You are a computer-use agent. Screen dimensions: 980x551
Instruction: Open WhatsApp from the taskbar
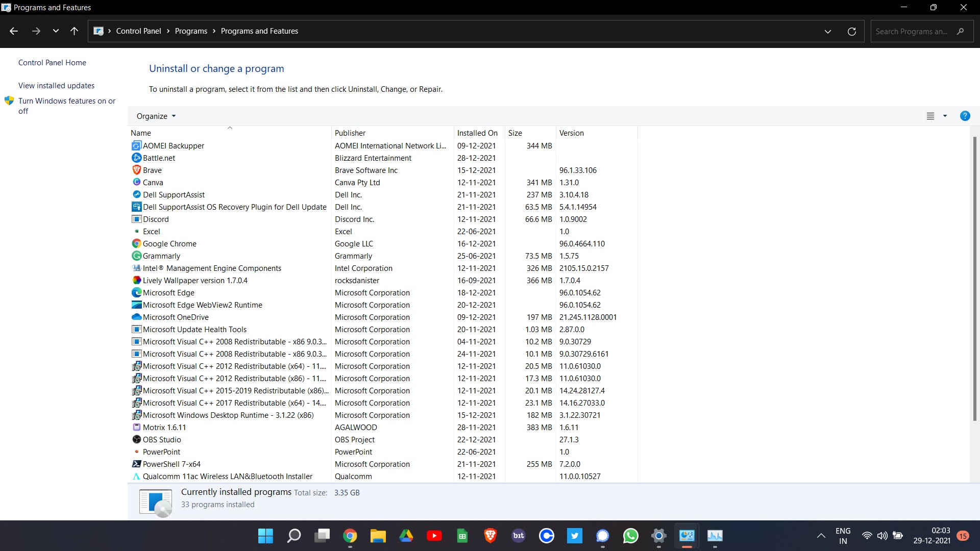point(630,536)
